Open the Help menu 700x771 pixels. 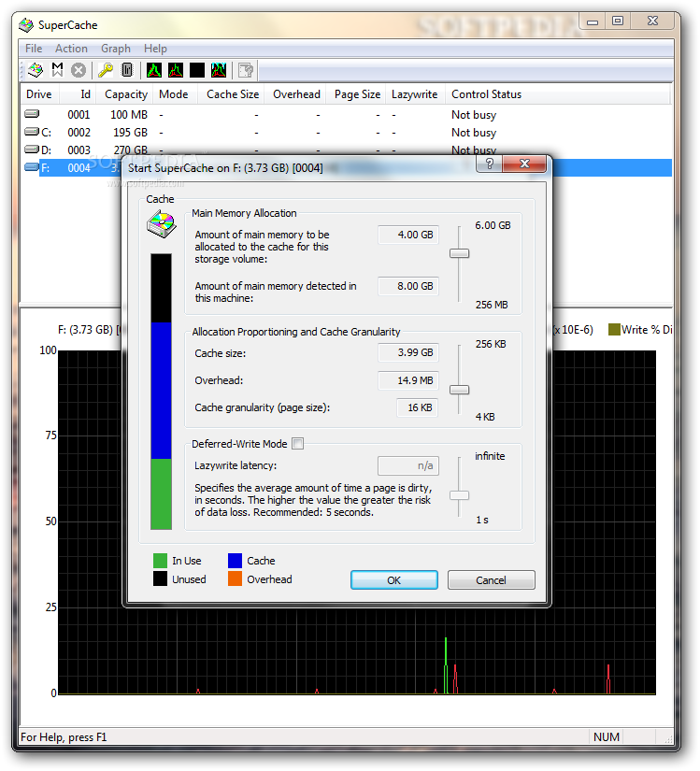(155, 49)
